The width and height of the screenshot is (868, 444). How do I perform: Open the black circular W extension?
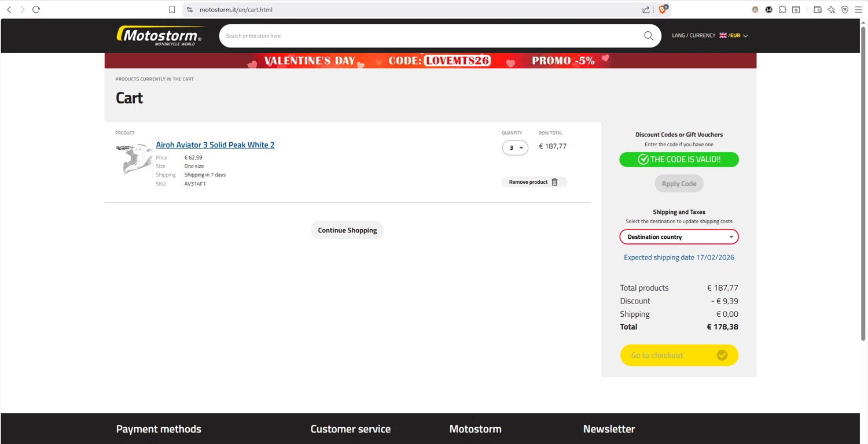click(x=768, y=9)
